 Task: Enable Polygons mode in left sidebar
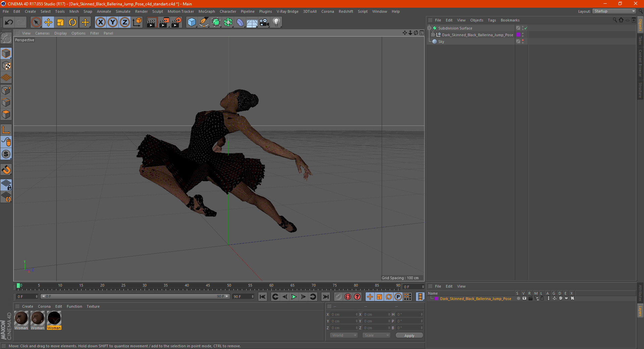6,114
